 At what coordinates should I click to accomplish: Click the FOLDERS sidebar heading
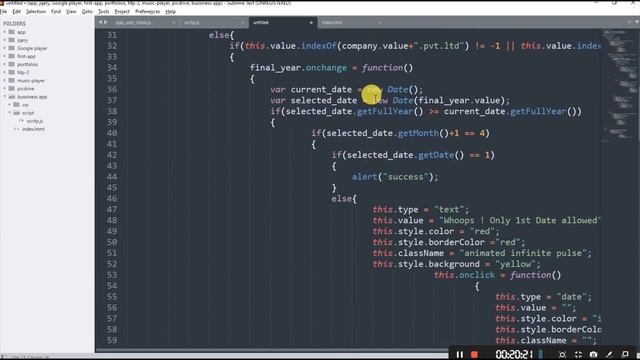pos(14,24)
